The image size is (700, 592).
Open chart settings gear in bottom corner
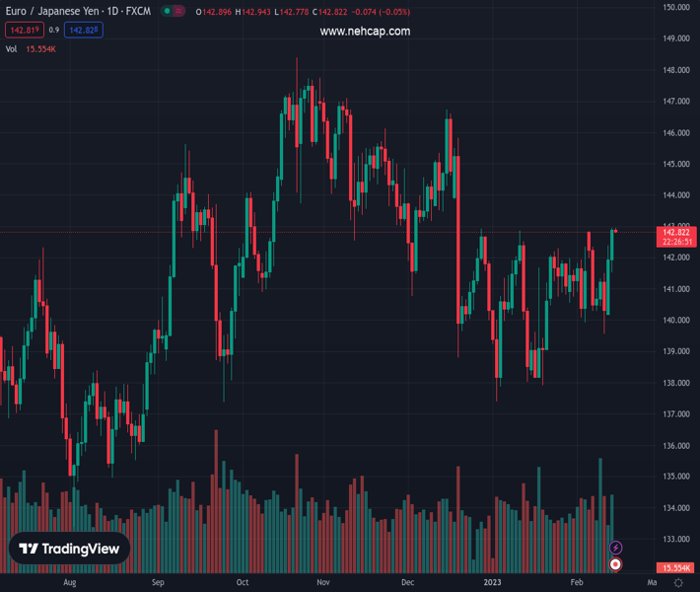click(678, 583)
